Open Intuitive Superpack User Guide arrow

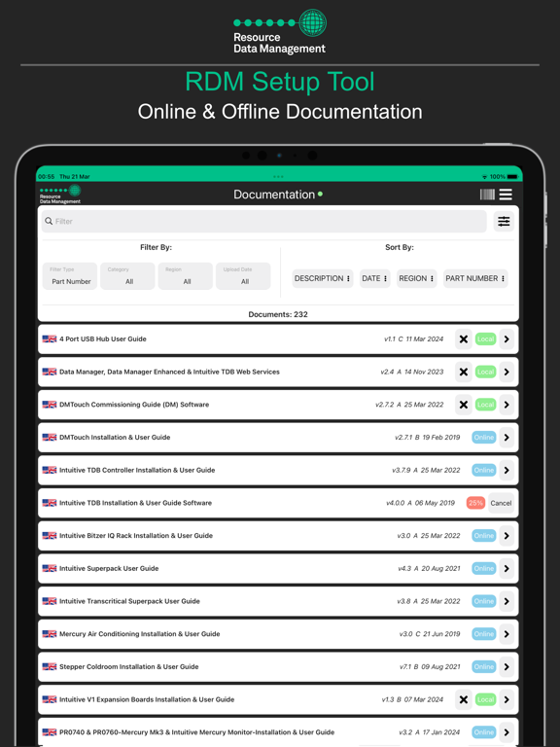coord(507,568)
